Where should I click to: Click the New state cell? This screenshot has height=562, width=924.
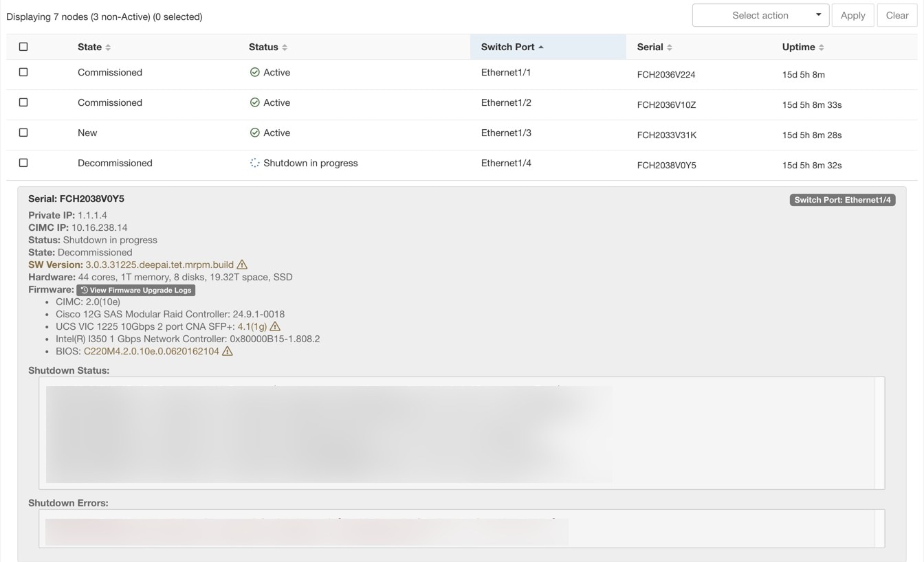point(87,133)
